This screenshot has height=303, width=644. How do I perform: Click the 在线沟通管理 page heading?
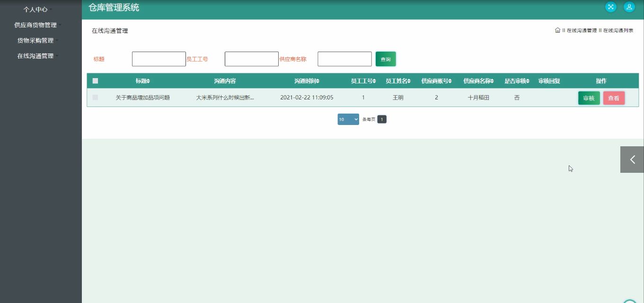[x=110, y=31]
